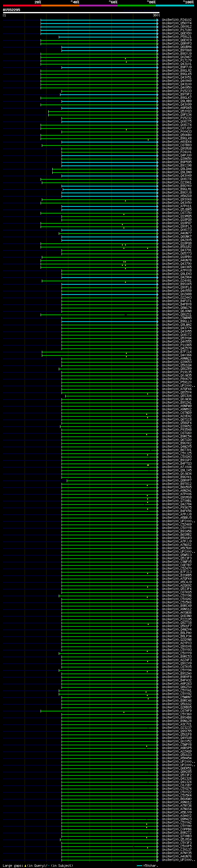This screenshot has height=868, width=197.
Task: Select the UniRef100_Q0ZA67 label
Action: click(176, 57)
